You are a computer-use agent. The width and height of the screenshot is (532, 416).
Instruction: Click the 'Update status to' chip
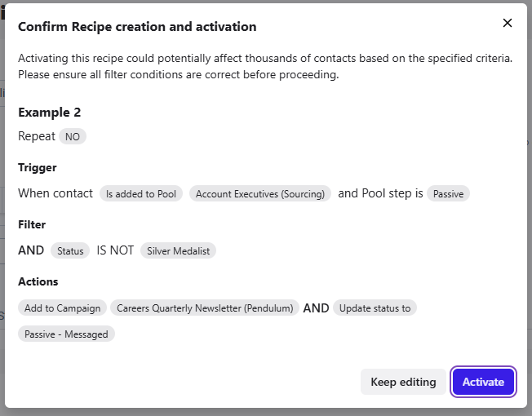tap(375, 308)
